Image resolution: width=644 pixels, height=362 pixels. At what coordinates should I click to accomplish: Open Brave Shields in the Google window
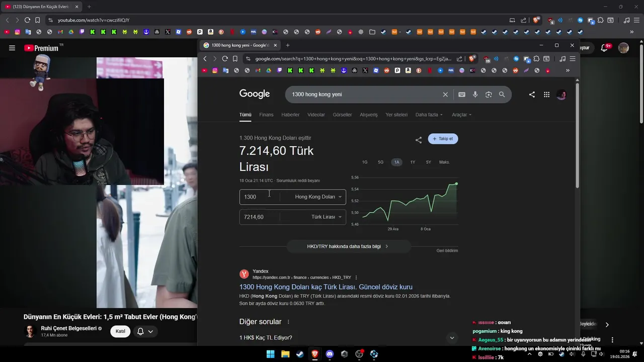(472, 59)
